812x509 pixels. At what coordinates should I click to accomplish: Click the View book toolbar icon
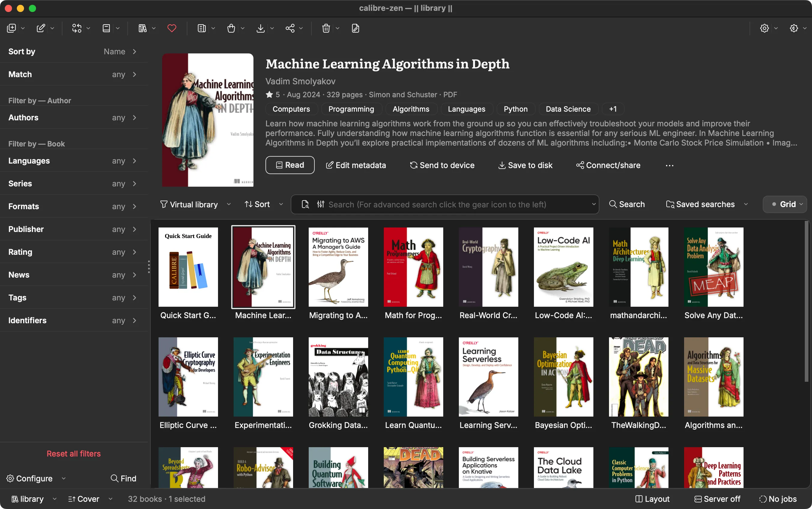coord(106,28)
